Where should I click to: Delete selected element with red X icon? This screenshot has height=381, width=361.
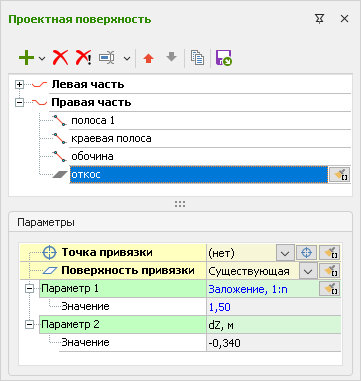coord(60,58)
